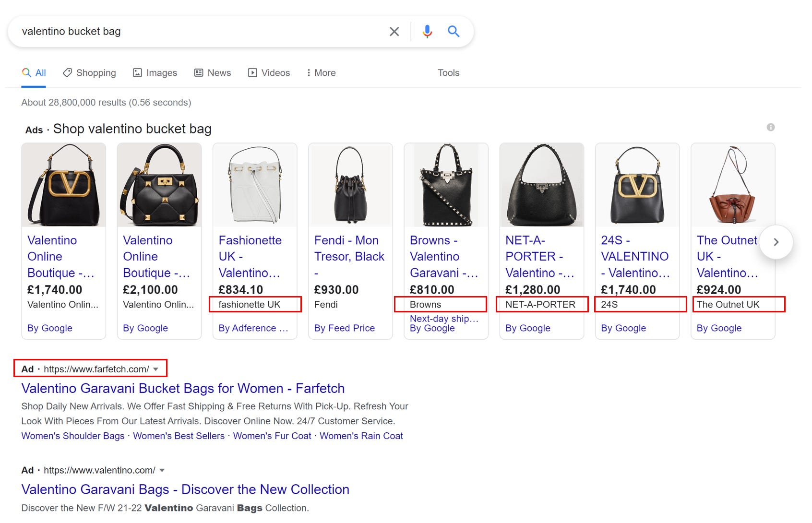Click the https://www.valentino.com/ ad URL
Viewport: 812px width, 523px height.
coord(99,470)
